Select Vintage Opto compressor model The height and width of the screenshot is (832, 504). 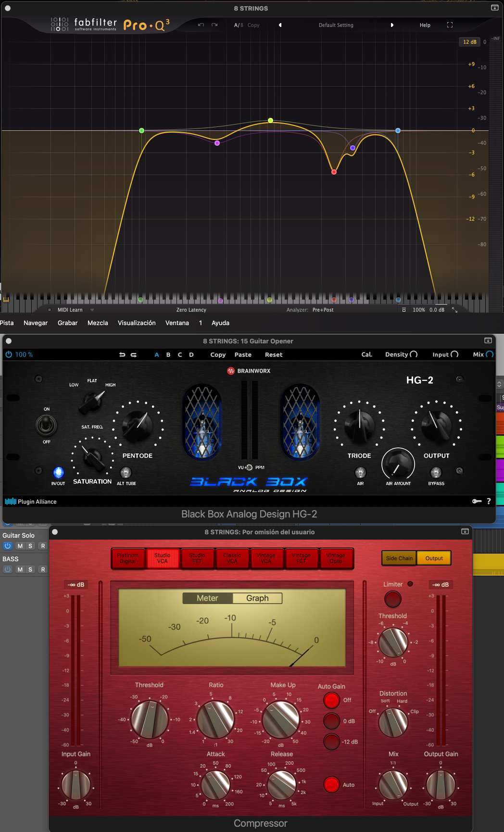336,558
